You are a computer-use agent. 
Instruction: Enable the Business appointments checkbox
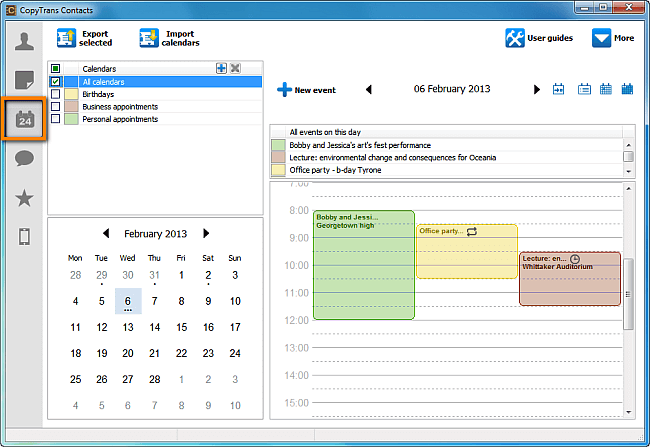point(56,107)
